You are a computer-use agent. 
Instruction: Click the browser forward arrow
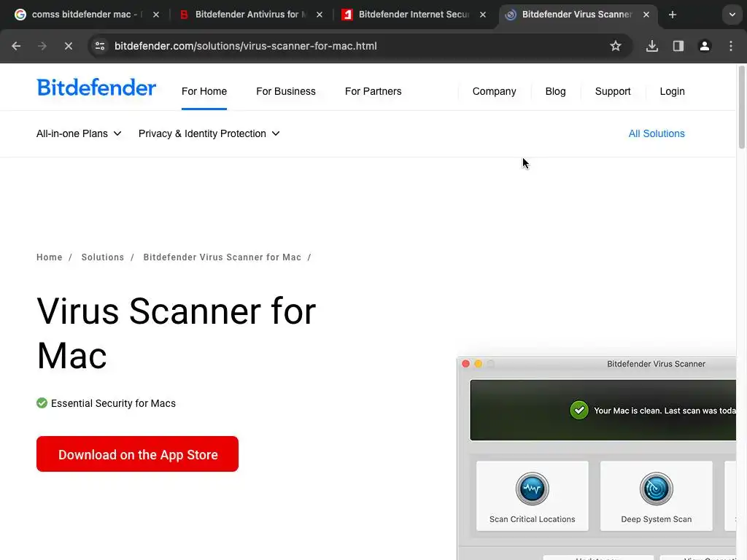[x=42, y=46]
